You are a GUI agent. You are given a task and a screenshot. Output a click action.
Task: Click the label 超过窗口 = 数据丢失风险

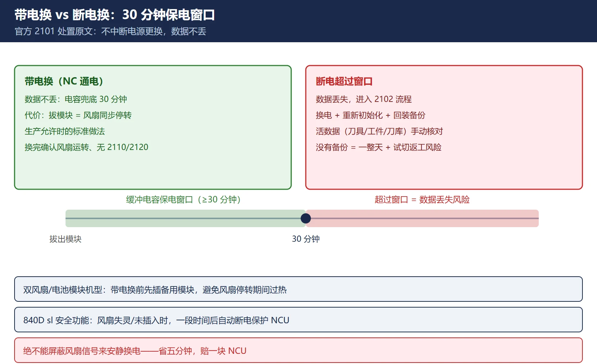point(422,199)
